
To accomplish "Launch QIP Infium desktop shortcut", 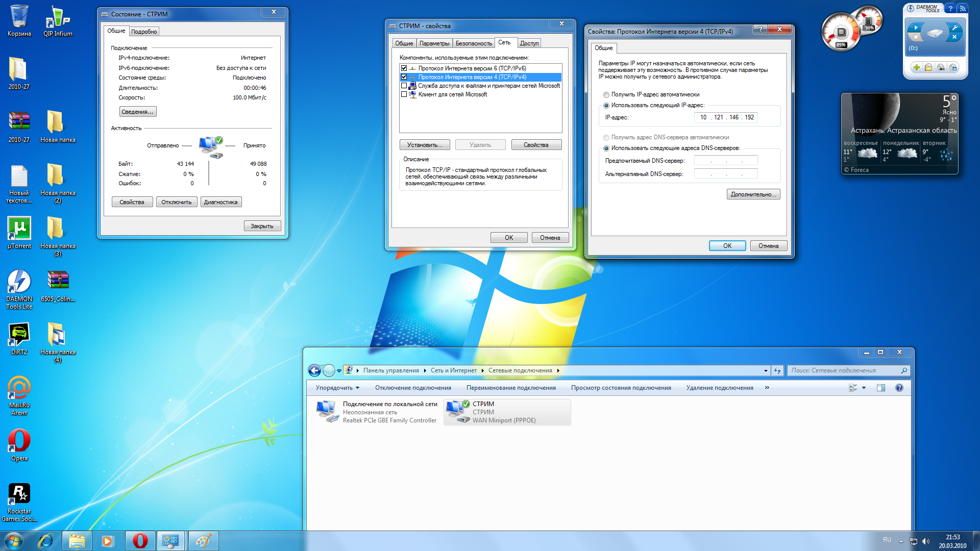I will point(58,20).
